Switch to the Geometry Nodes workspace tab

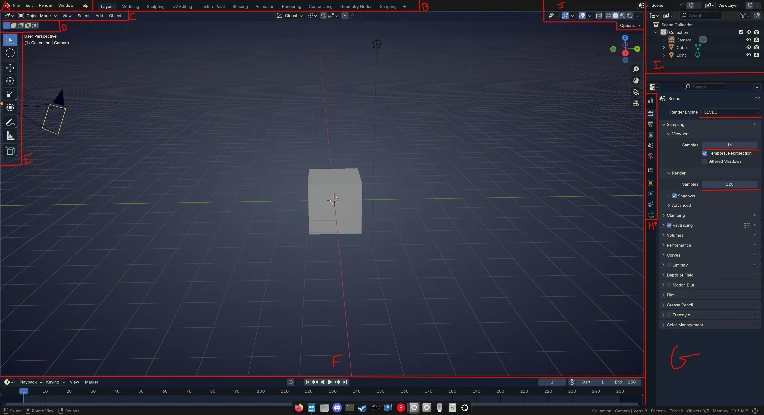pos(355,6)
